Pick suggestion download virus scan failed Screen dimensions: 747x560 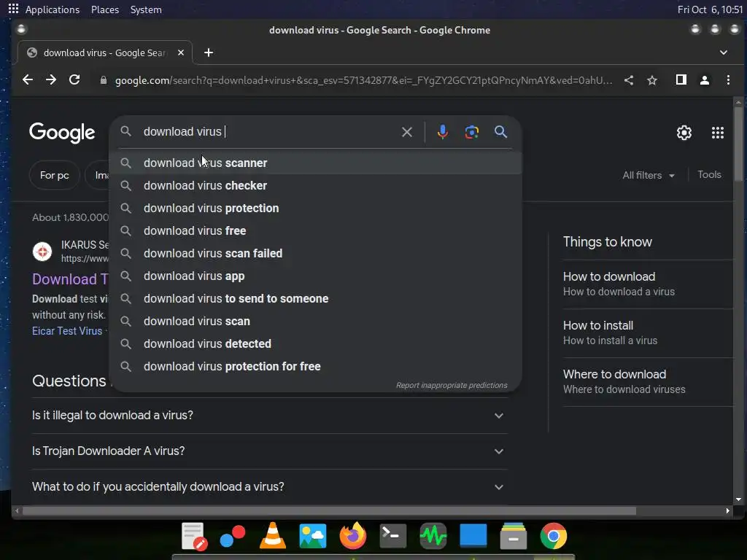pos(315,253)
